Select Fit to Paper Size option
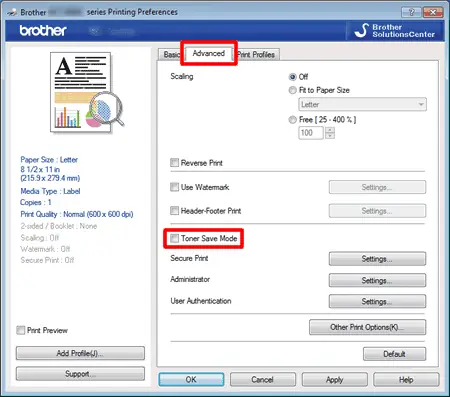This screenshot has height=397, width=450. point(292,90)
